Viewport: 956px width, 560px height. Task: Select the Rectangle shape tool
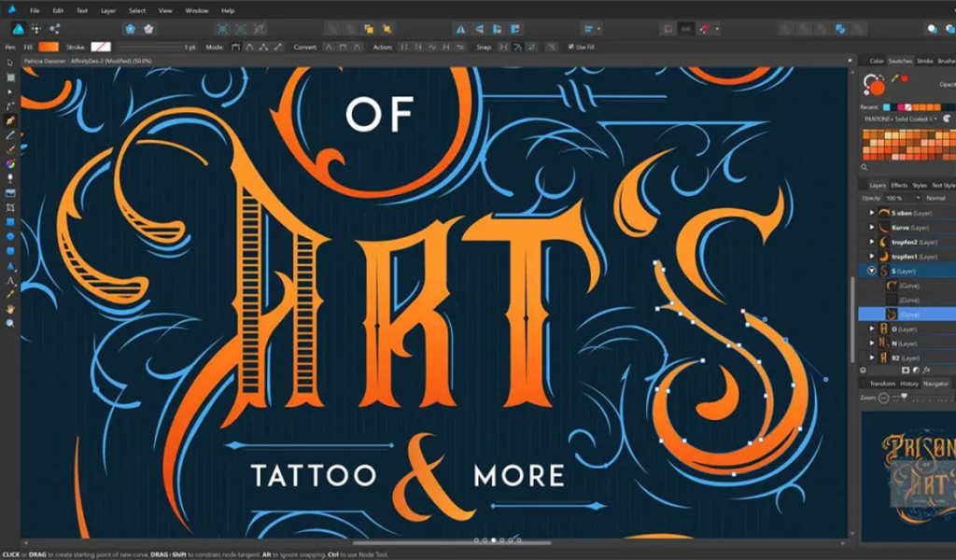coord(10,222)
